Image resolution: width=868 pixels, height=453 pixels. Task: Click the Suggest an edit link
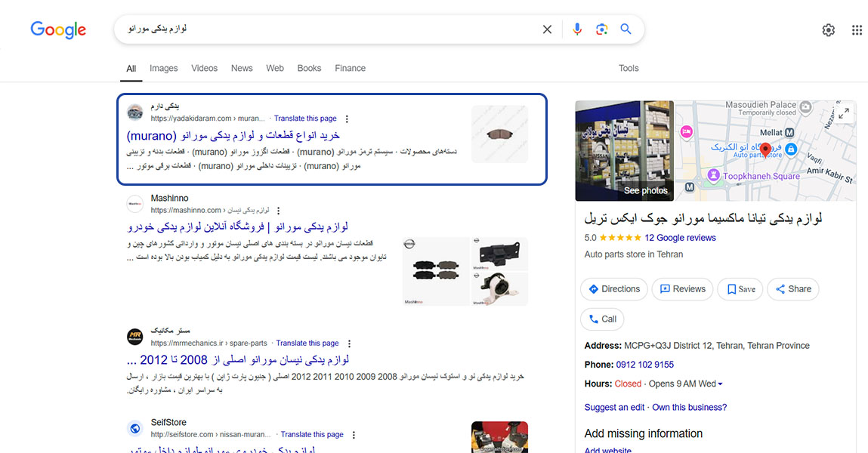point(614,407)
